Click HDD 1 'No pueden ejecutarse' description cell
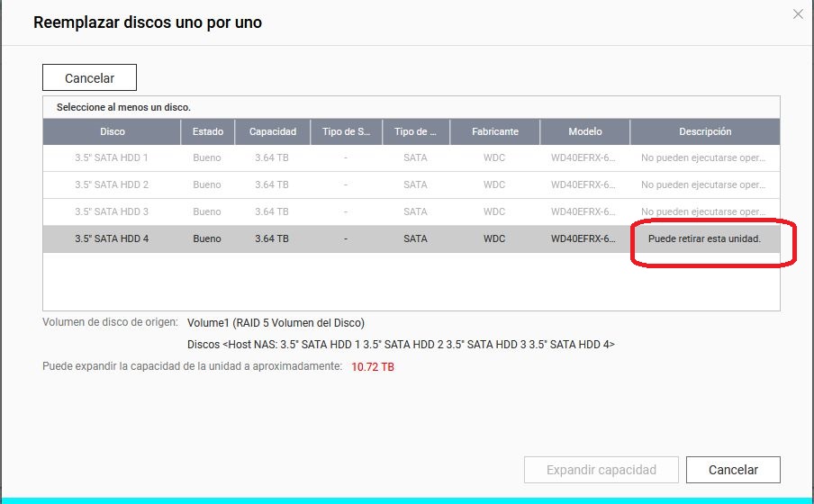Viewport: 814px width, 504px height. [704, 157]
